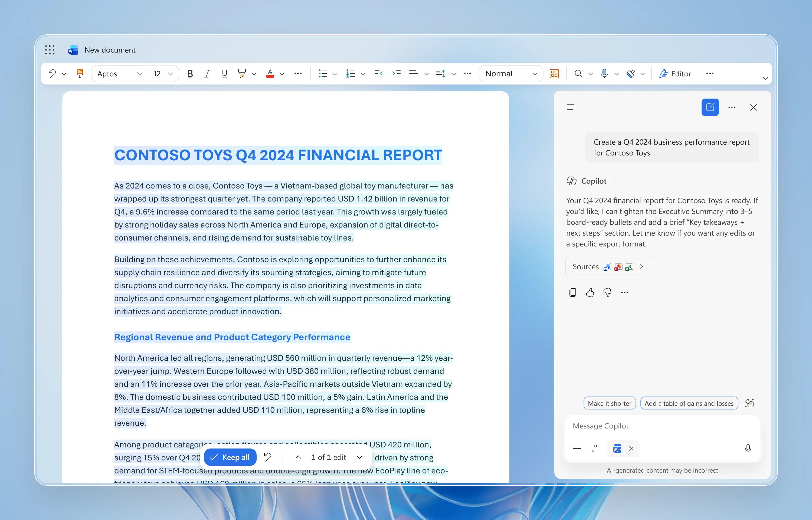
Task: Click the Dictate microphone in toolbar
Action: 604,74
